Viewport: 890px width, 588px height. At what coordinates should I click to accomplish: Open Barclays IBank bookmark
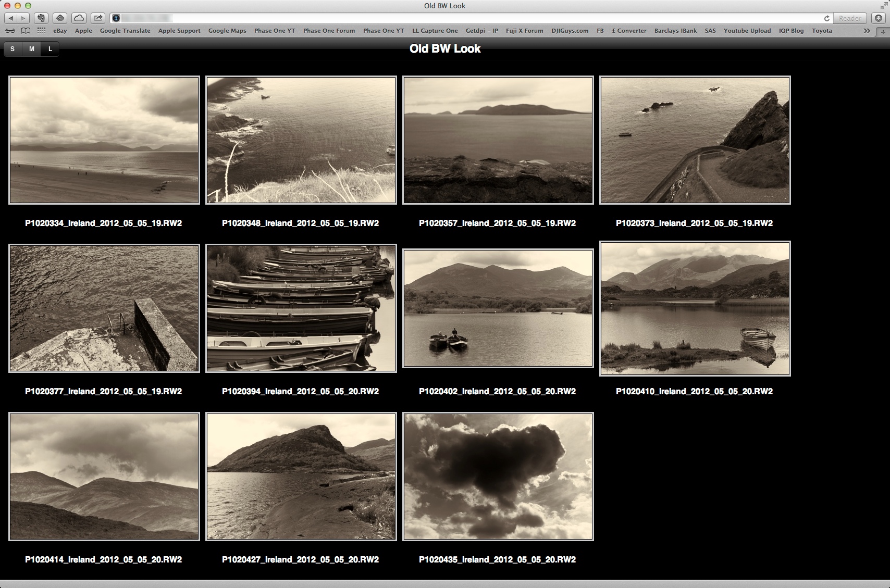tap(676, 31)
